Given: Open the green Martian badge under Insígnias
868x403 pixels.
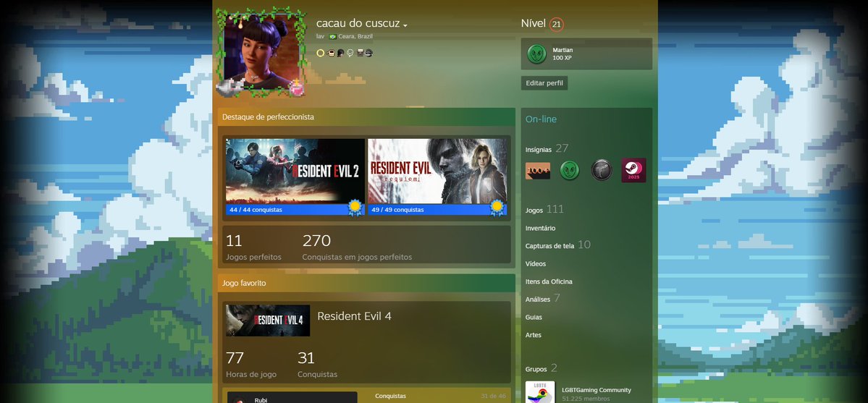Looking at the screenshot, I should (x=570, y=171).
